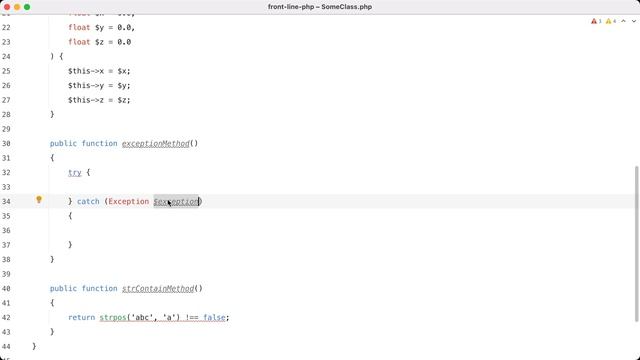The width and height of the screenshot is (640, 360).
Task: Click the closing class brace on line 44
Action: pos(34,347)
